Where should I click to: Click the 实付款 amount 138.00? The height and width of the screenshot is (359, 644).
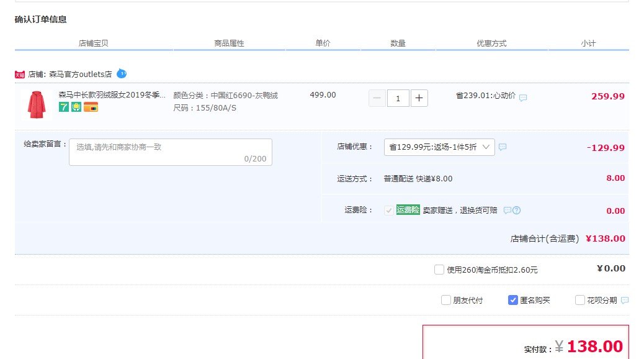pyautogui.click(x=595, y=346)
